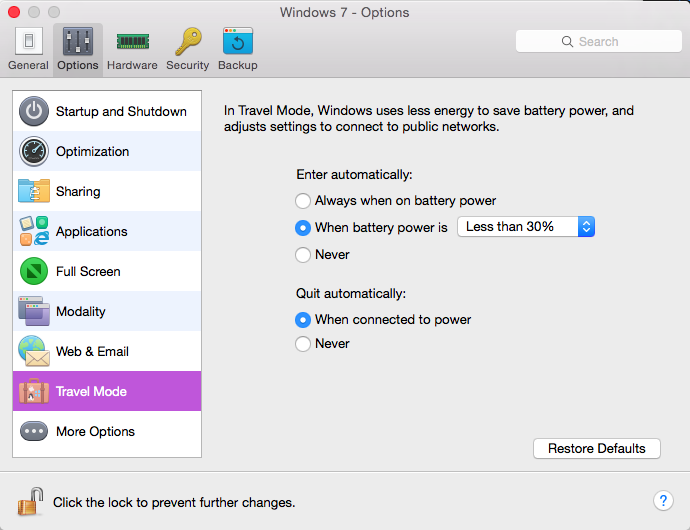Select the When battery power is option

coord(303,228)
